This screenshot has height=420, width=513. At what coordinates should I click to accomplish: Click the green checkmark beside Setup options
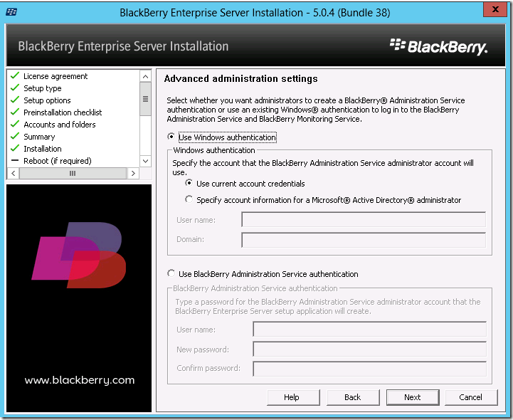(15, 100)
